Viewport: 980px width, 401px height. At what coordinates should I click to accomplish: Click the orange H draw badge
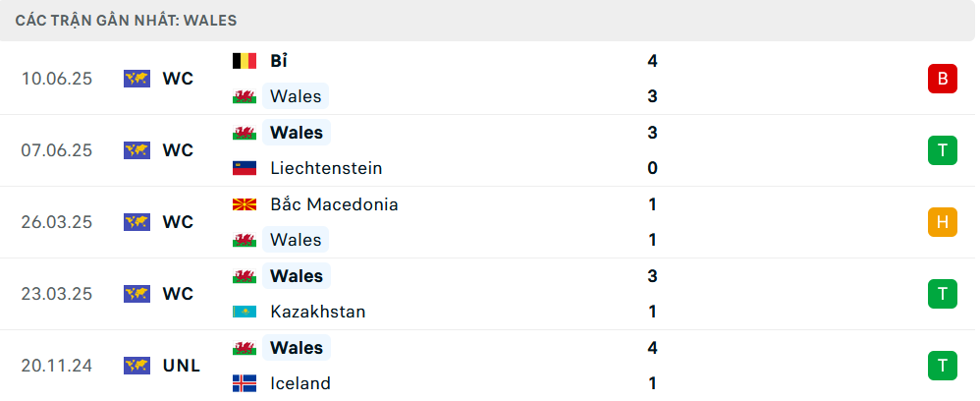tap(942, 222)
